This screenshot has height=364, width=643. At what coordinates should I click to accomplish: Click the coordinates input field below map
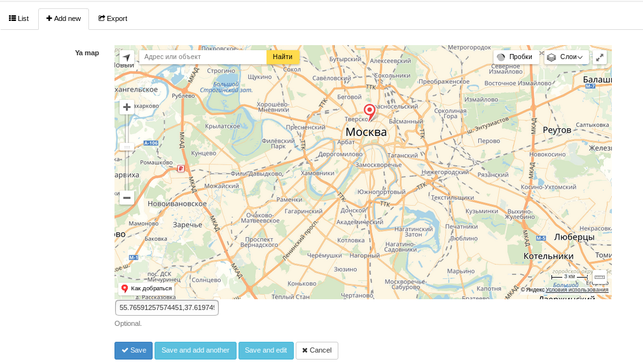(x=167, y=307)
